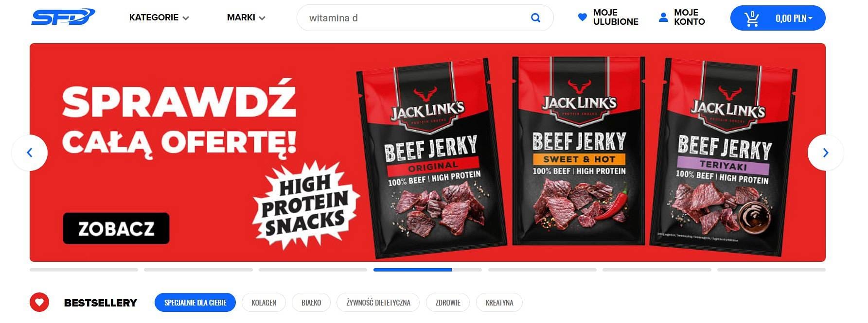Open the 0,00 PLN cart dropdown
This screenshot has height=323, width=868.
[794, 18]
